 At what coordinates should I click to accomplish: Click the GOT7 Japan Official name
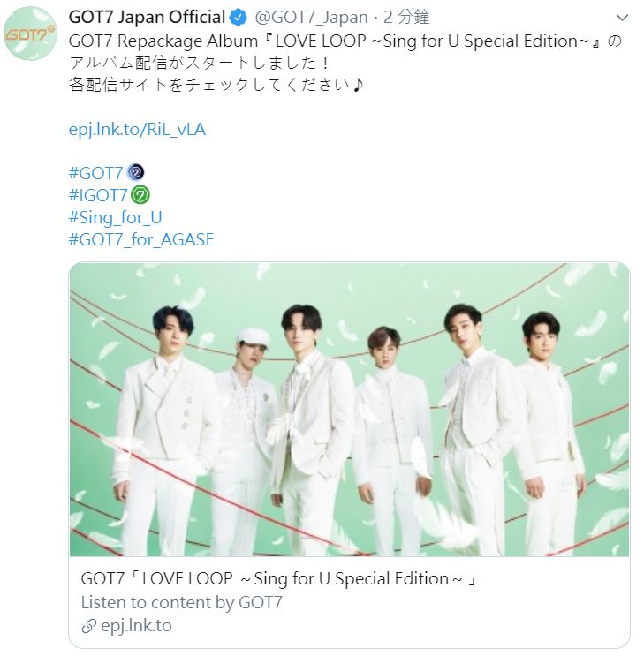pos(147,18)
